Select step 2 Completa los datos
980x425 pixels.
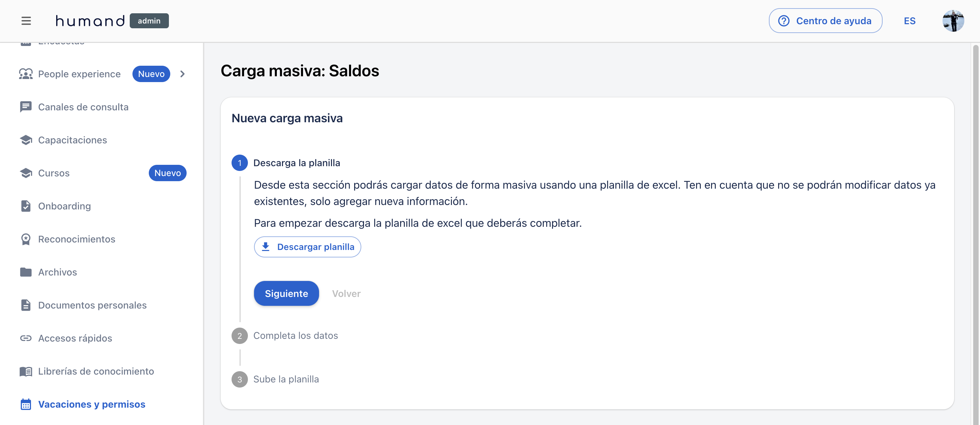295,335
